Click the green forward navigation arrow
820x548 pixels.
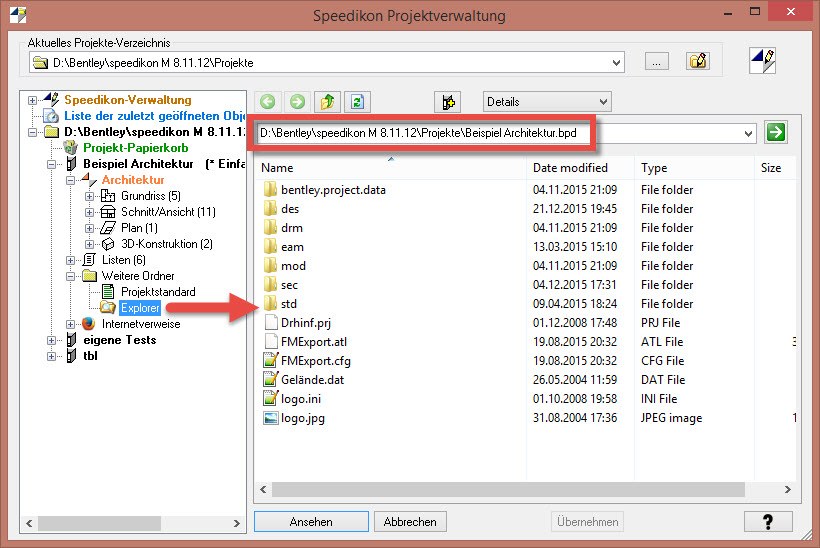pyautogui.click(x=298, y=101)
